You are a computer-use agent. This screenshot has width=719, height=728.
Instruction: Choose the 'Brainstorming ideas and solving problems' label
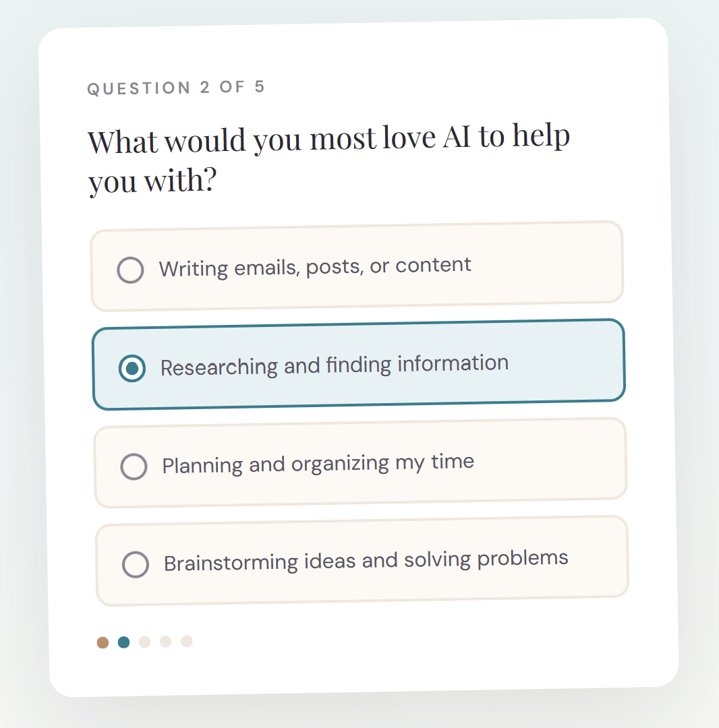366,561
